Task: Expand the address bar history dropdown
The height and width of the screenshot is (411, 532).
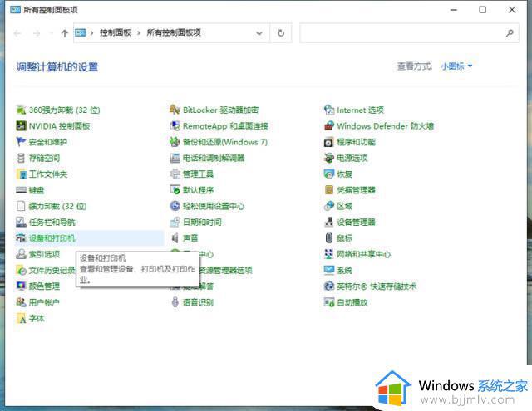Action: pos(259,33)
